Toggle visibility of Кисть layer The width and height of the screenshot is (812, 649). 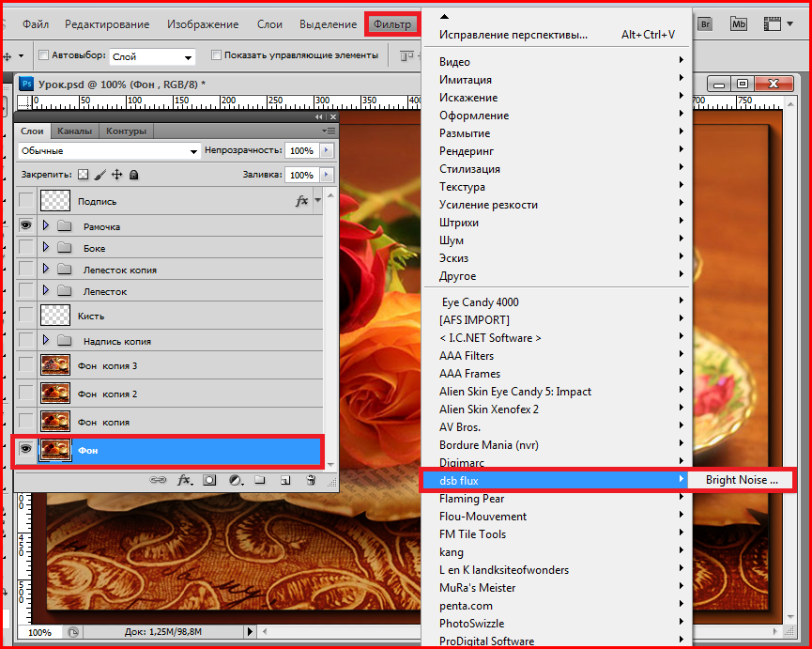(26, 315)
